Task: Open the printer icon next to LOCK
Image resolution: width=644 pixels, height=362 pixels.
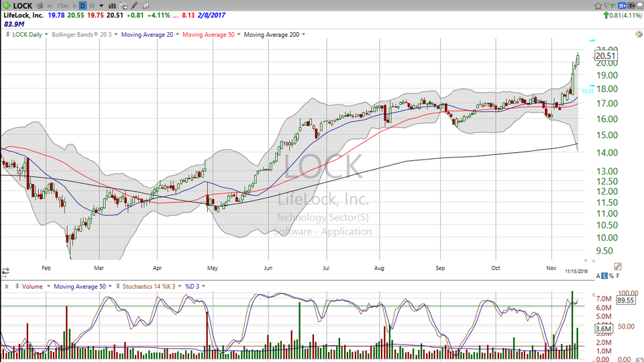Action: tap(40, 6)
